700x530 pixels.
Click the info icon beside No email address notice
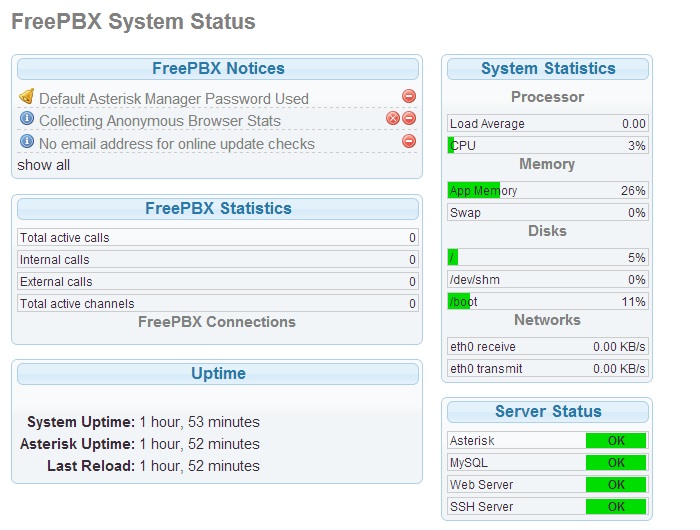[x=27, y=142]
